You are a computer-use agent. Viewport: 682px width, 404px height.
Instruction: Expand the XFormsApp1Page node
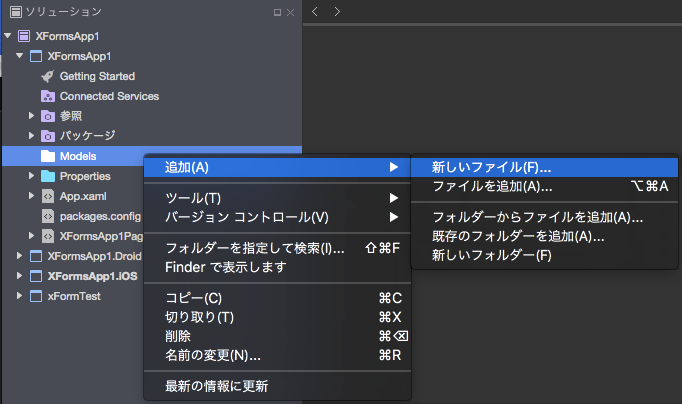31,236
